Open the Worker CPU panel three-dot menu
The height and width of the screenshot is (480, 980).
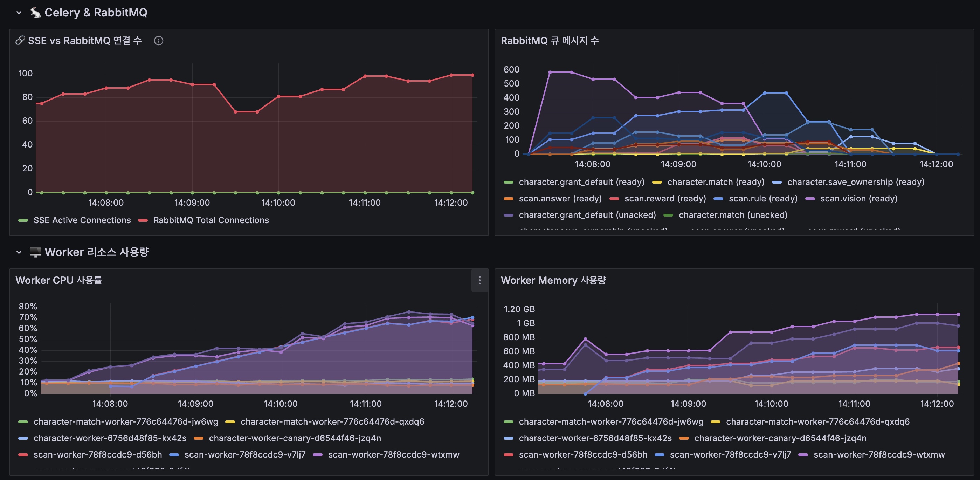tap(479, 281)
